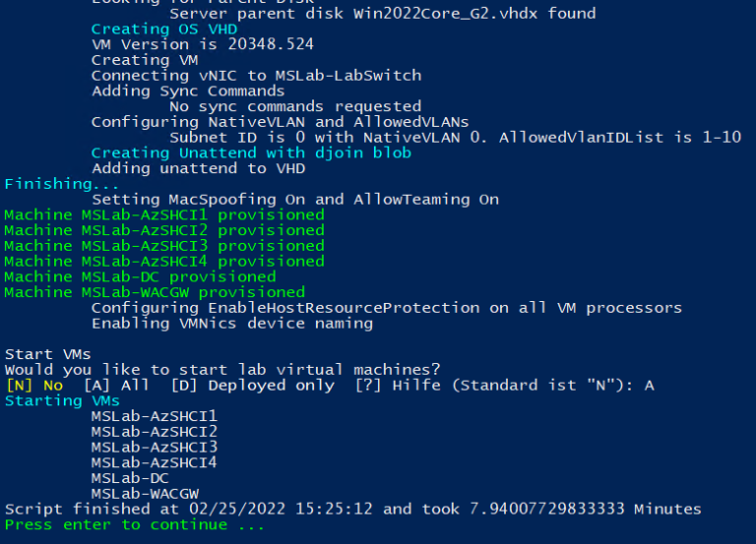The width and height of the screenshot is (756, 544).
Task: Click the "Machine MSLab-AzSHCI3 provisioned" line
Action: 164,246
